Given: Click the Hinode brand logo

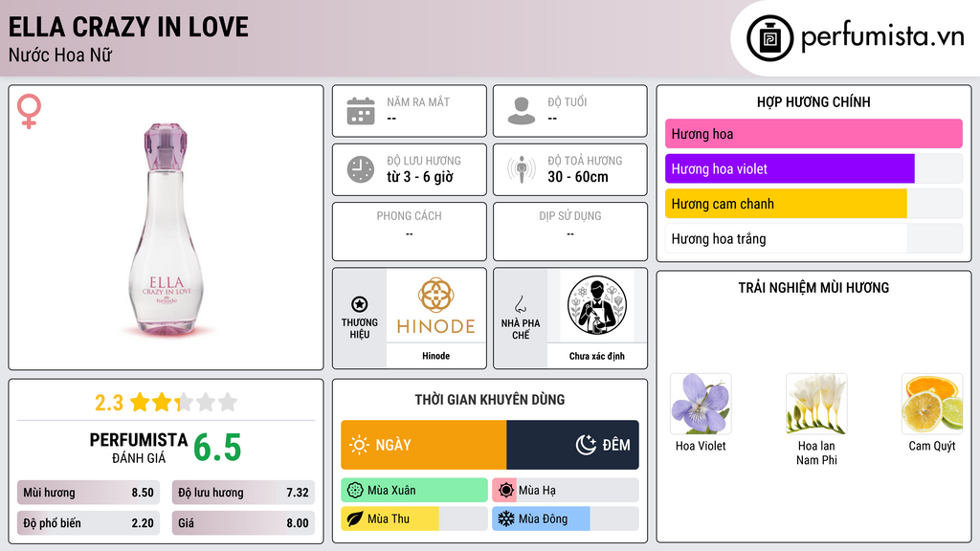Looking at the screenshot, I should pos(435,306).
